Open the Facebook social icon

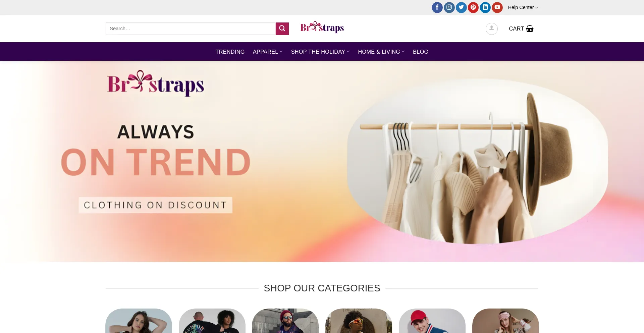click(x=437, y=7)
